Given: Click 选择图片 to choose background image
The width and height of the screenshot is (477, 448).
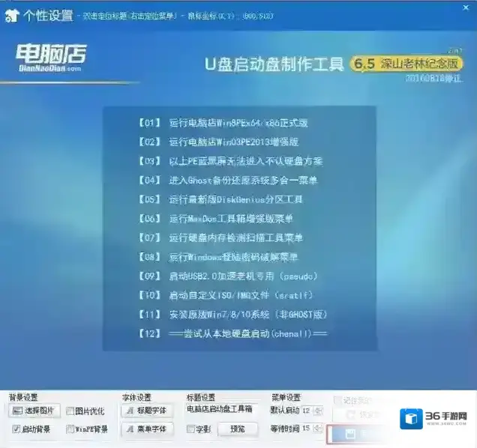Looking at the screenshot, I should tap(34, 411).
